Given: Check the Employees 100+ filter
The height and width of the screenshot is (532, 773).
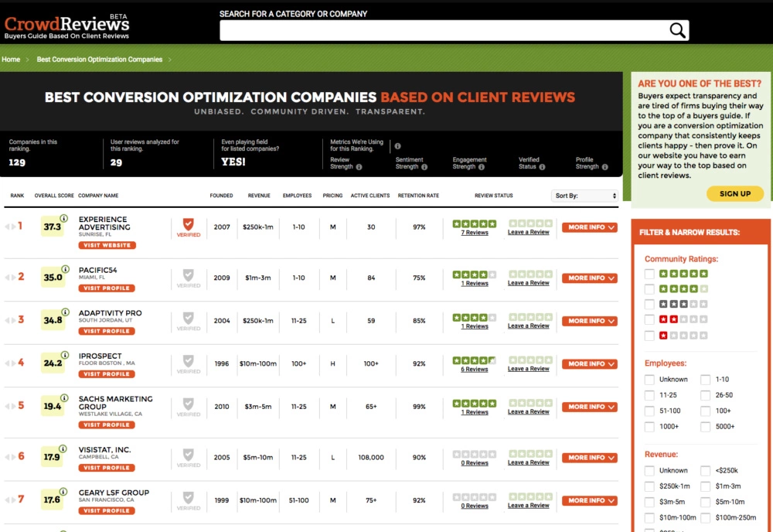Looking at the screenshot, I should tap(706, 411).
